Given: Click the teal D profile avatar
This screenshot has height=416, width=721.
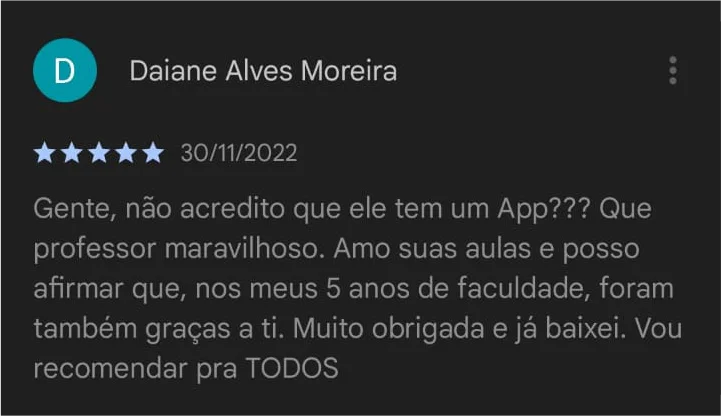Looking at the screenshot, I should [x=65, y=70].
